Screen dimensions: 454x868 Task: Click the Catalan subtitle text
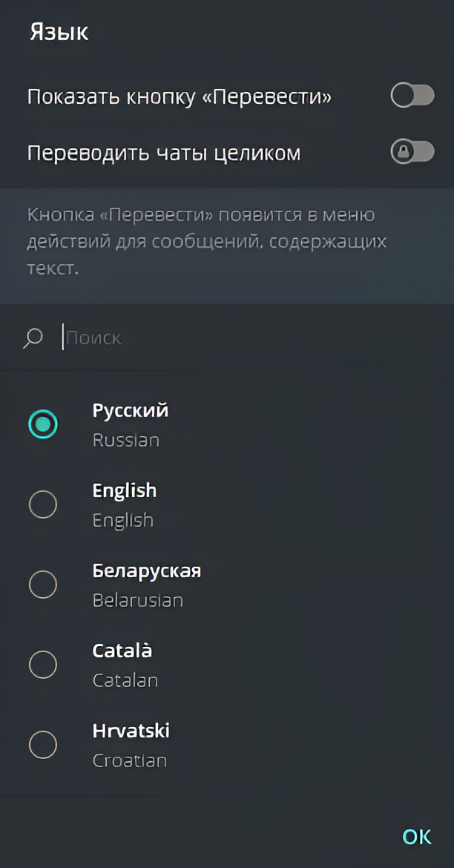125,680
